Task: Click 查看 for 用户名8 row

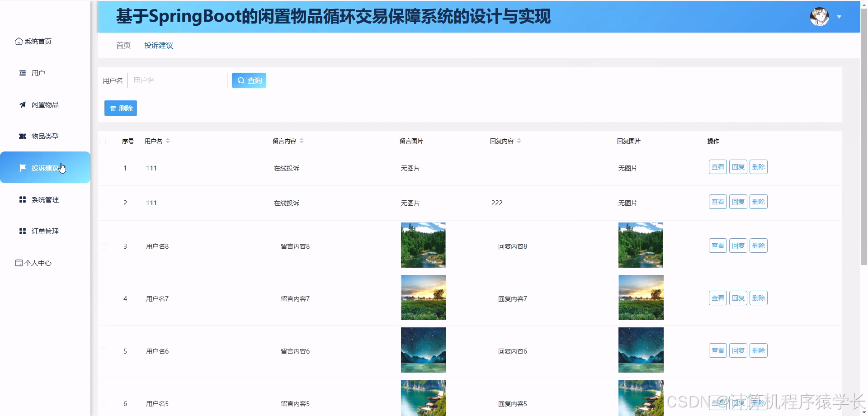Action: [718, 246]
